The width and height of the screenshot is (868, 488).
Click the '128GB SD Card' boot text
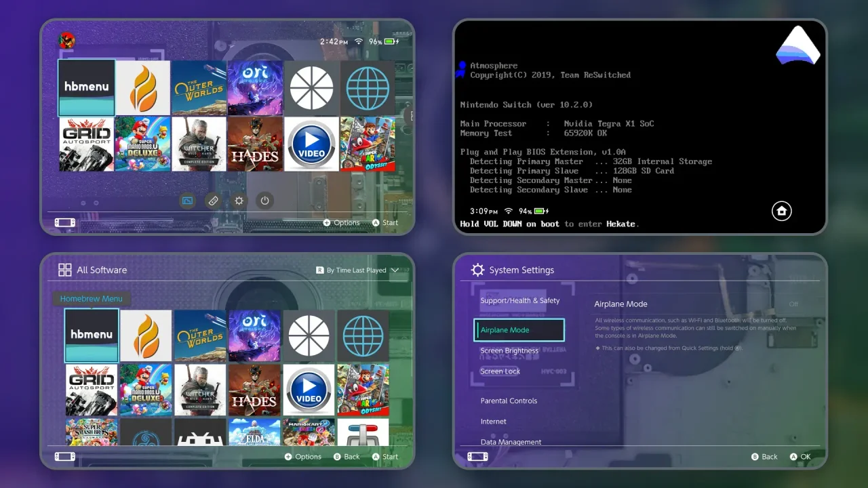click(644, 171)
